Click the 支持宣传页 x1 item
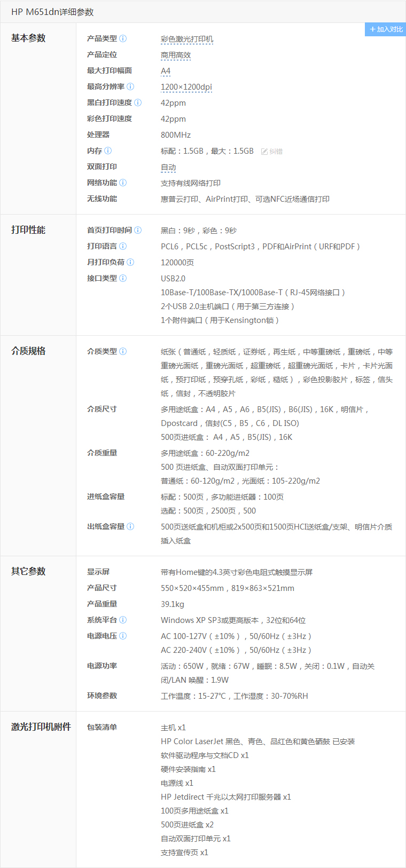The image size is (406, 868). pyautogui.click(x=184, y=853)
